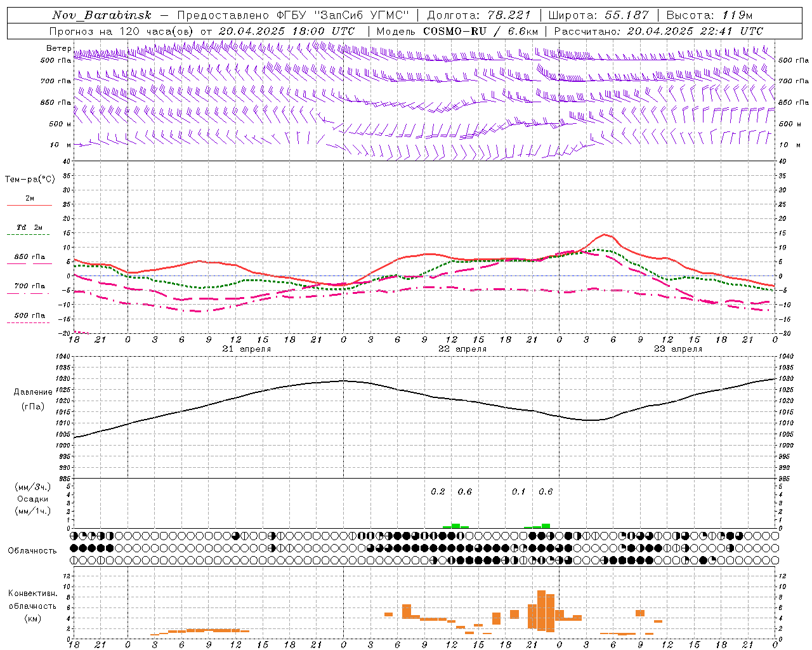Click the '23 апреля' date label
Viewport: 812px width, 650px height.
678,349
